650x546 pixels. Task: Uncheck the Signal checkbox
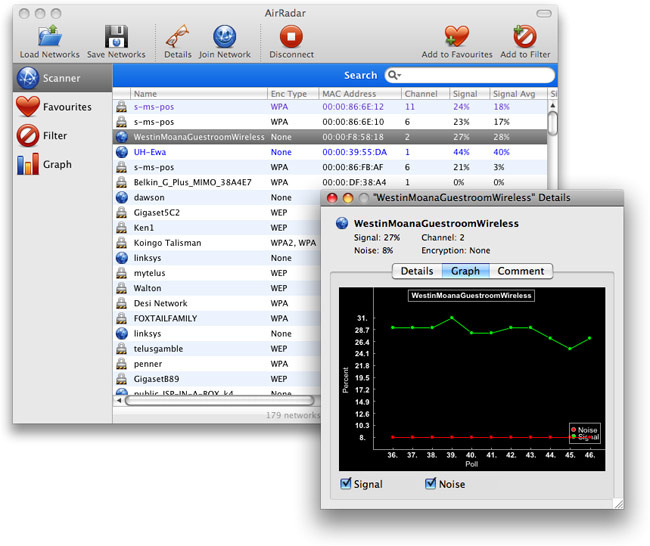(x=347, y=484)
